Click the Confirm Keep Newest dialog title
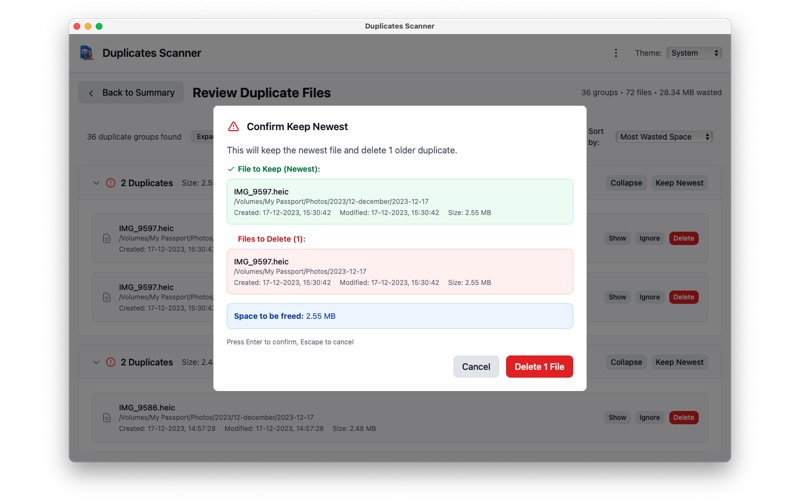The image size is (800, 500). pos(297,127)
